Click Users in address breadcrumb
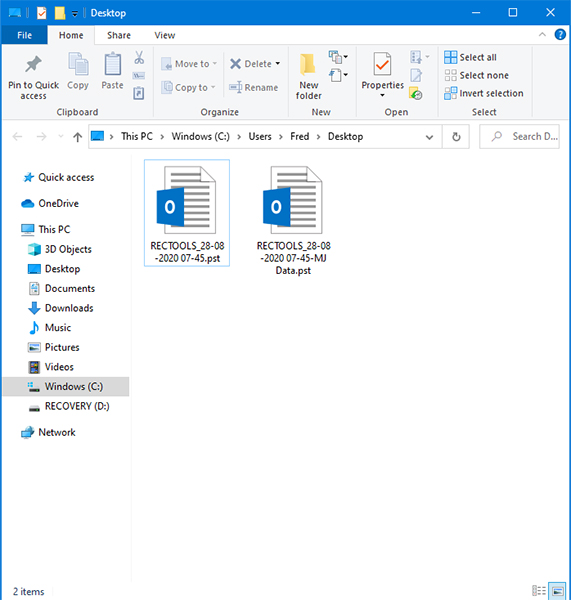 click(x=260, y=137)
